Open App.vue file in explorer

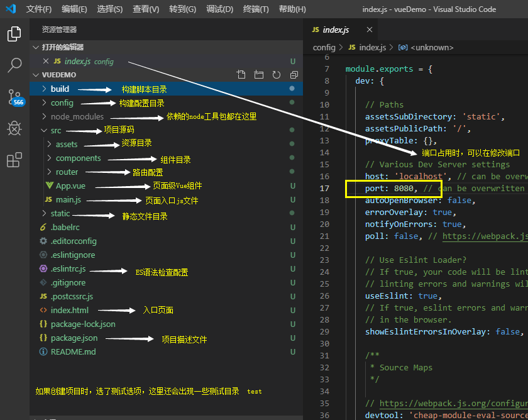point(167,185)
